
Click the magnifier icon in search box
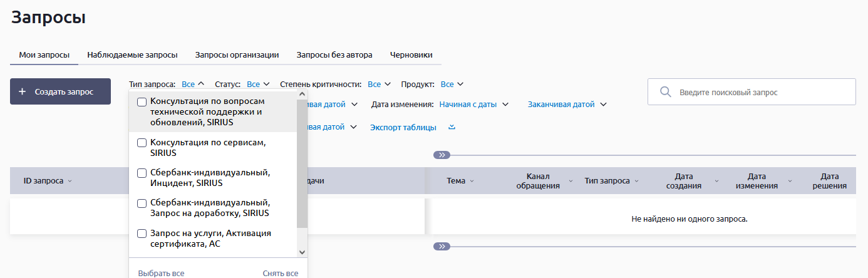tap(666, 92)
